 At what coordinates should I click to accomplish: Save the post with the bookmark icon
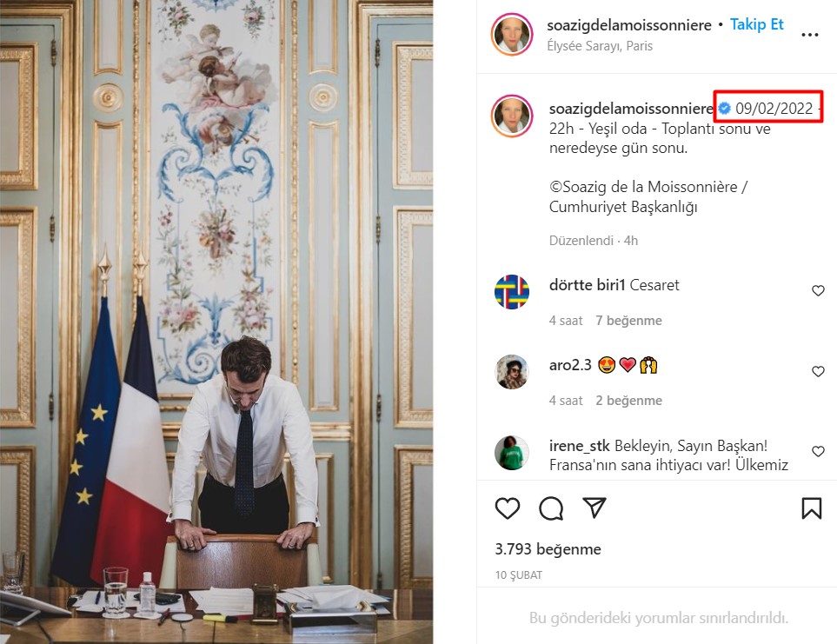(x=811, y=508)
